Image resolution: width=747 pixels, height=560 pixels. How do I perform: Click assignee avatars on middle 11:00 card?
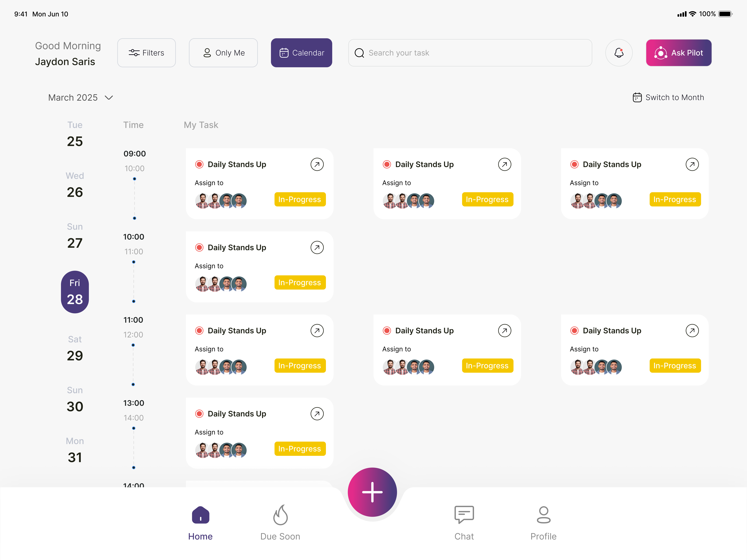coord(408,367)
